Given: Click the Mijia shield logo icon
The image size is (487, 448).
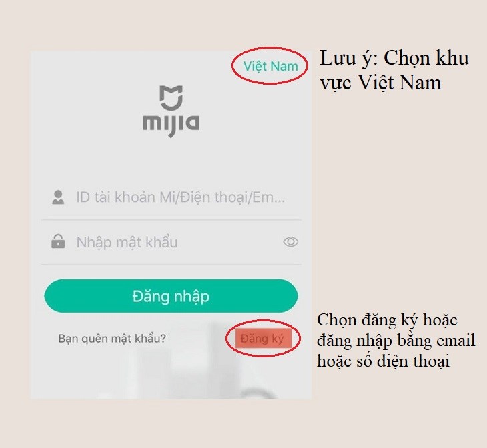Looking at the screenshot, I should click(171, 98).
